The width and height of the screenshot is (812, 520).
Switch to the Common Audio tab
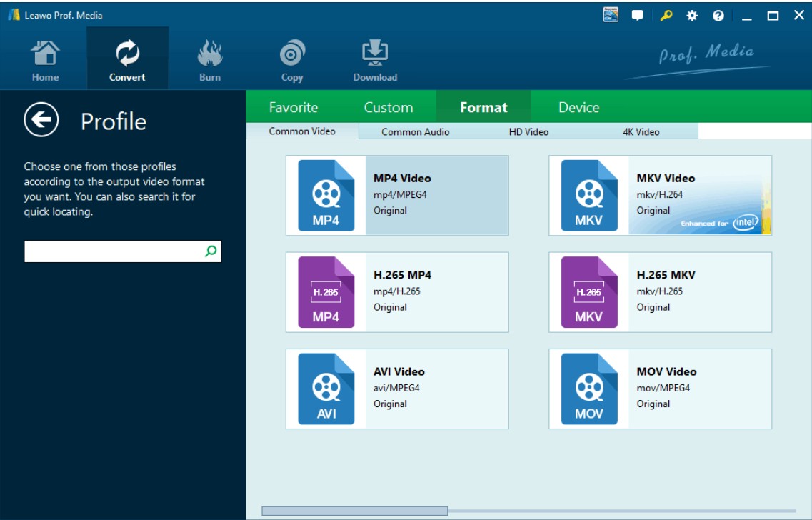[416, 131]
